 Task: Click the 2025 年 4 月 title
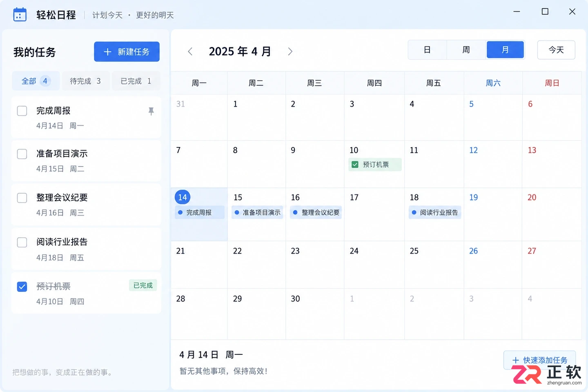(x=240, y=51)
